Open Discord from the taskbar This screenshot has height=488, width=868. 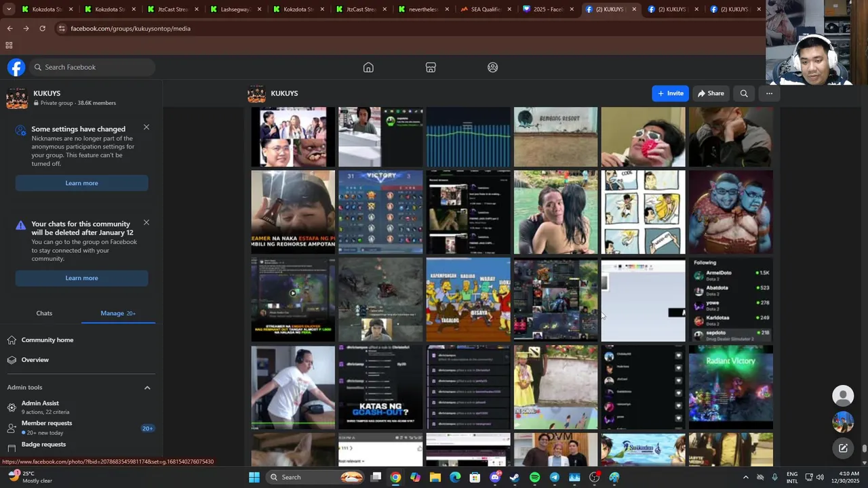pyautogui.click(x=495, y=477)
